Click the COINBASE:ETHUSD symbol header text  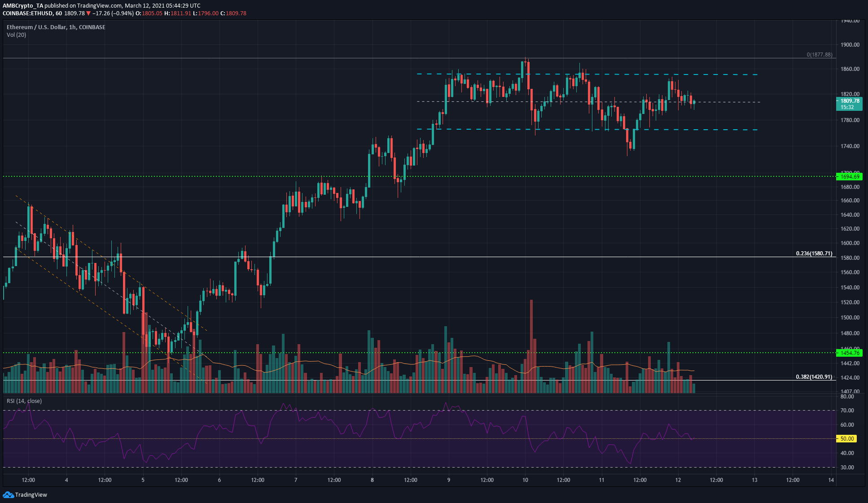32,13
